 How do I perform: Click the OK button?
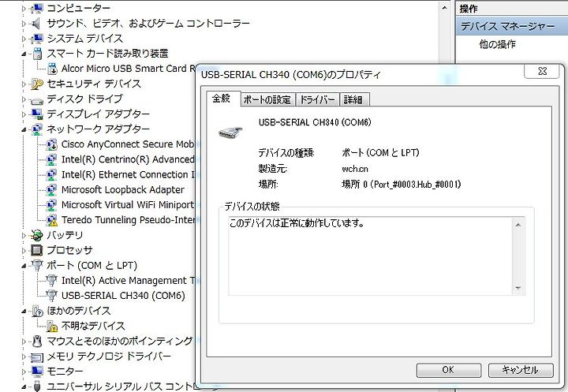point(448,370)
